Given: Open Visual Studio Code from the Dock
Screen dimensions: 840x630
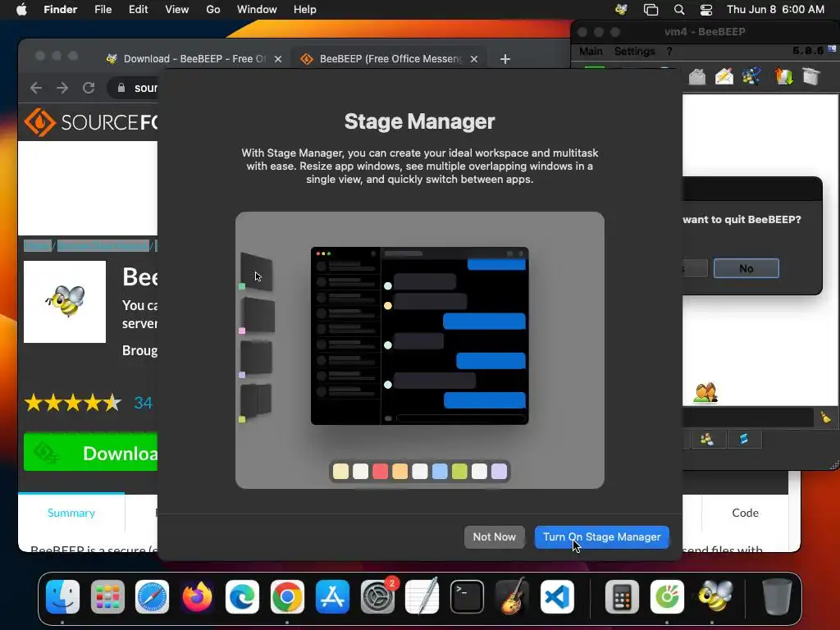Looking at the screenshot, I should (x=557, y=596).
